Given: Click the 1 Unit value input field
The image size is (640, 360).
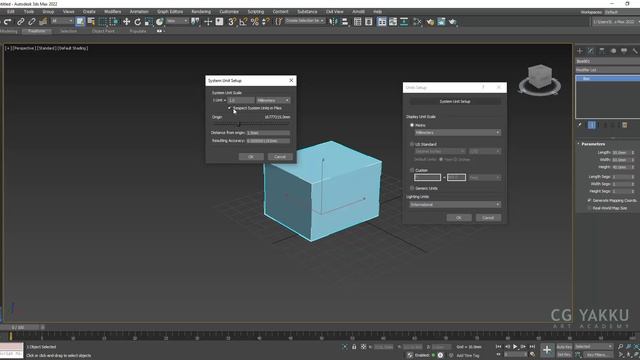Looking at the screenshot, I should (241, 100).
